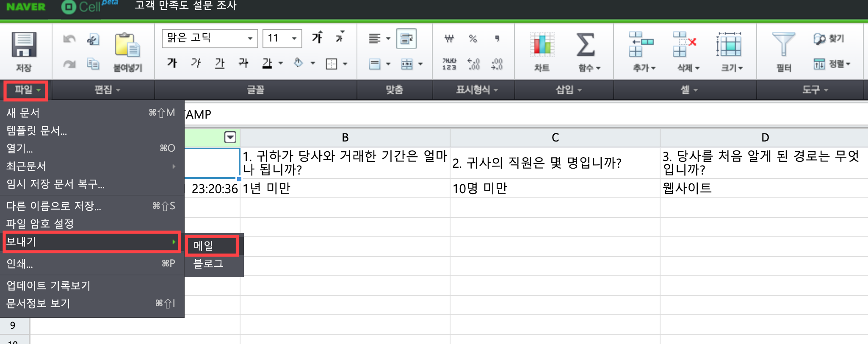868x344 pixels.
Task: Click the Paste (붙여넣기) clipboard icon
Action: coord(127,45)
